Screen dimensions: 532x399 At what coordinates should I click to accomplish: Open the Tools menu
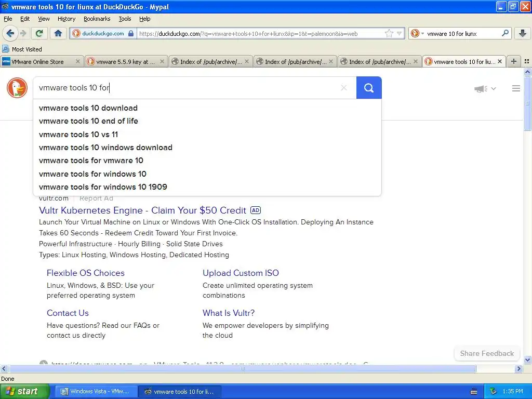[x=125, y=19]
